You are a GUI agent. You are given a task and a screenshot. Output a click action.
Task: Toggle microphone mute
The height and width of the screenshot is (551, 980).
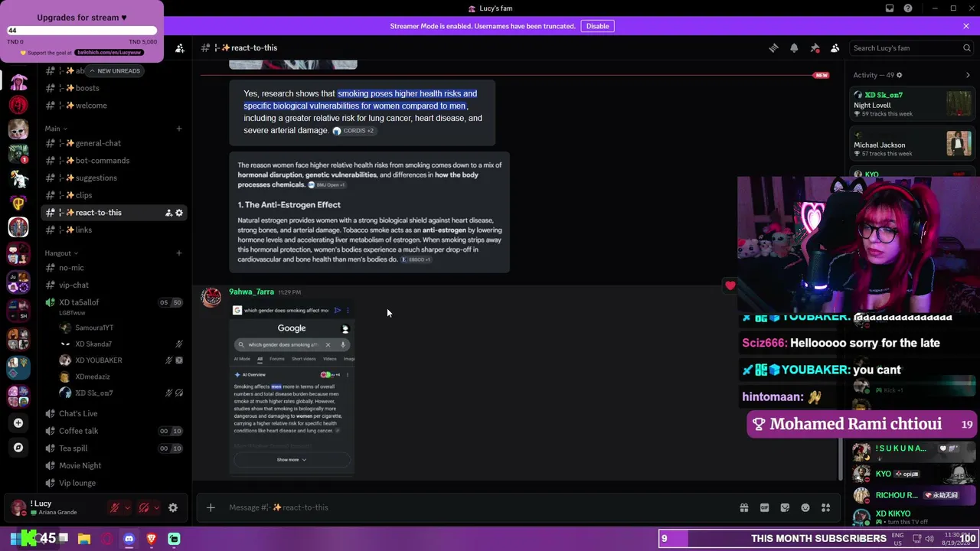115,507
